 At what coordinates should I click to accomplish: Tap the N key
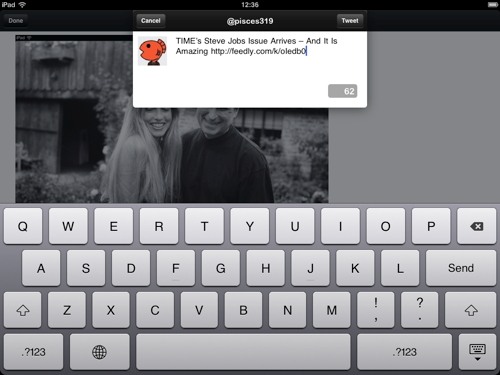(287, 310)
